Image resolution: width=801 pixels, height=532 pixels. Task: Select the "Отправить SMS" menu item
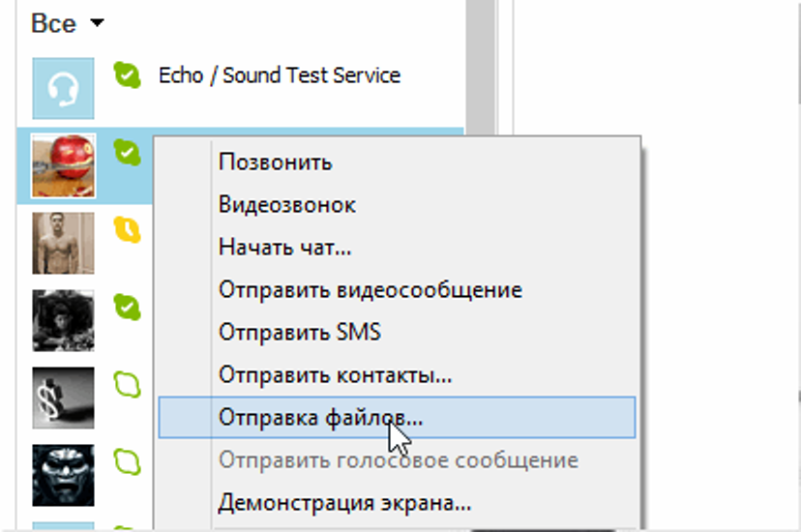click(300, 333)
